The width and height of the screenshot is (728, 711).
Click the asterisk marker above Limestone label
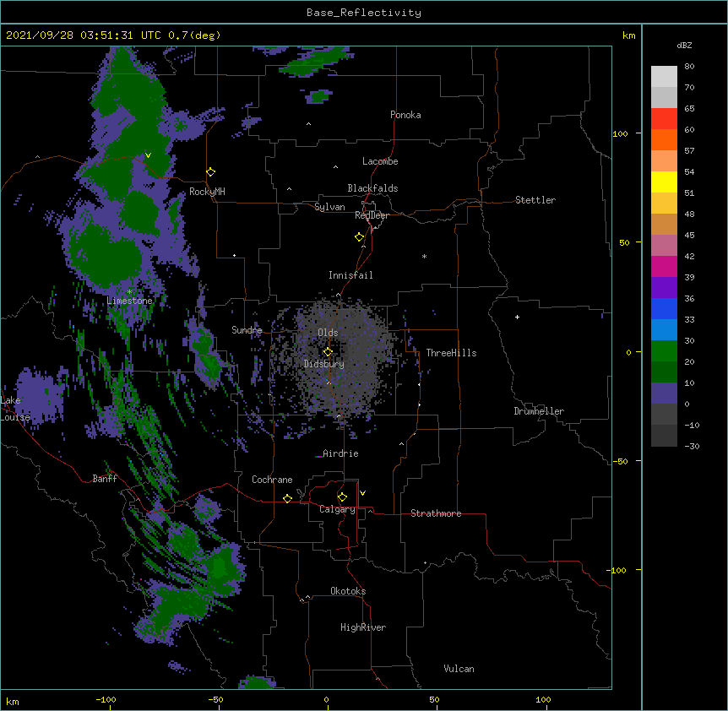129,292
